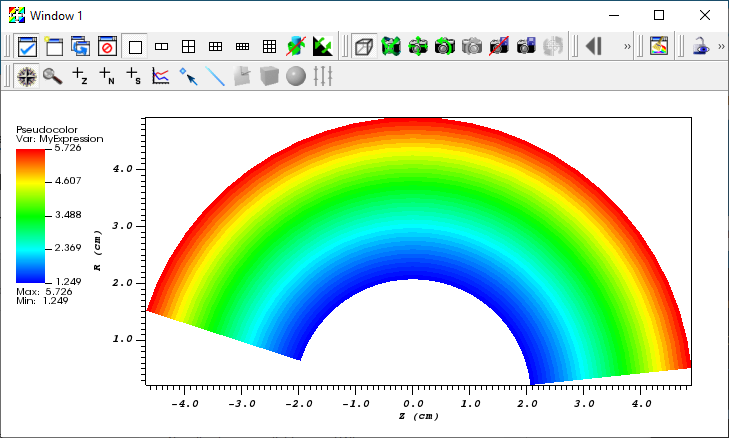Enable the box tool
The image size is (729, 438).
(269, 76)
